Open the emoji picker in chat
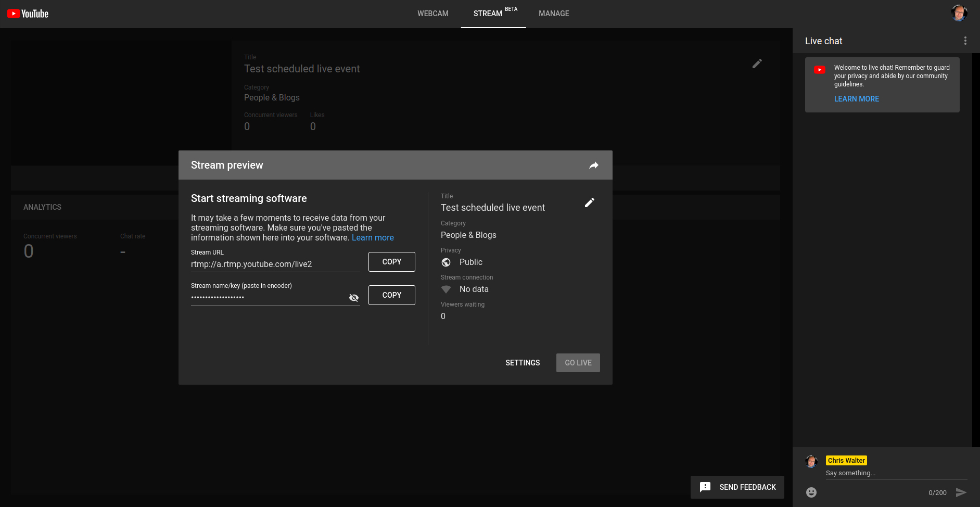Screen dimensions: 980x507 pyautogui.click(x=811, y=492)
